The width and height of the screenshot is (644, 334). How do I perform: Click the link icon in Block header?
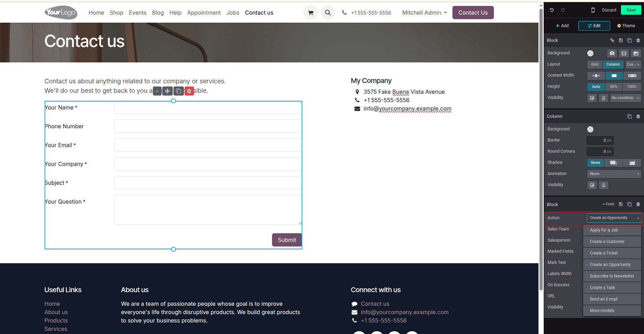click(x=612, y=40)
